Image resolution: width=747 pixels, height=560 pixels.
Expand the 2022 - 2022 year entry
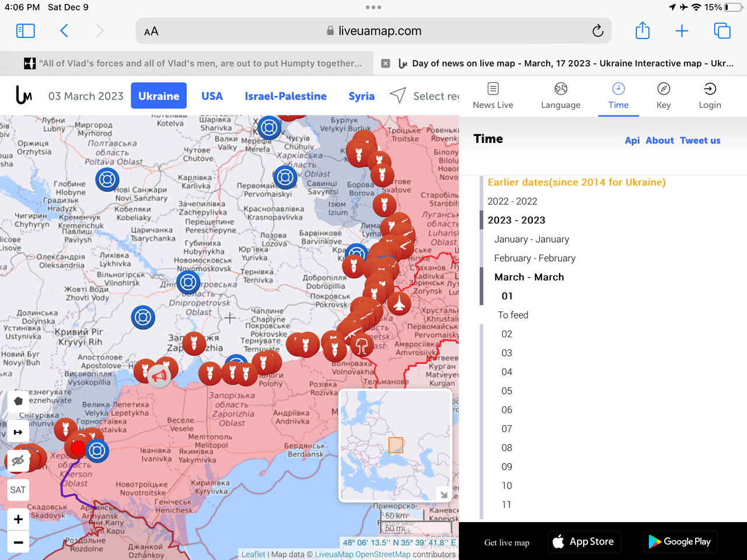pos(512,201)
